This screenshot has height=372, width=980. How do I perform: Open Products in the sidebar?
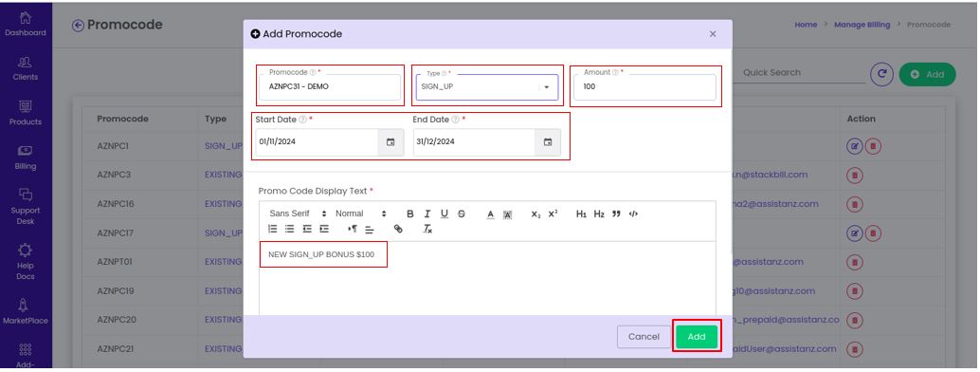point(26,113)
